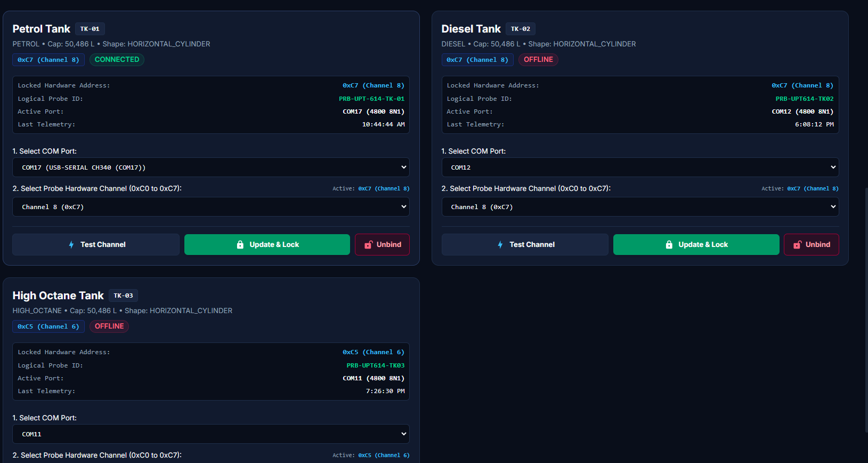Open Diesel Tank's probe hardware channel dropdown

(640, 207)
